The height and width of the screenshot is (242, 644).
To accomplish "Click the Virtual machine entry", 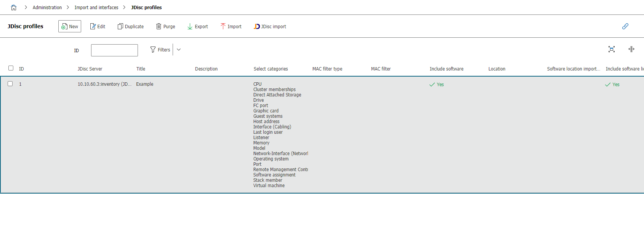I will pyautogui.click(x=269, y=186).
